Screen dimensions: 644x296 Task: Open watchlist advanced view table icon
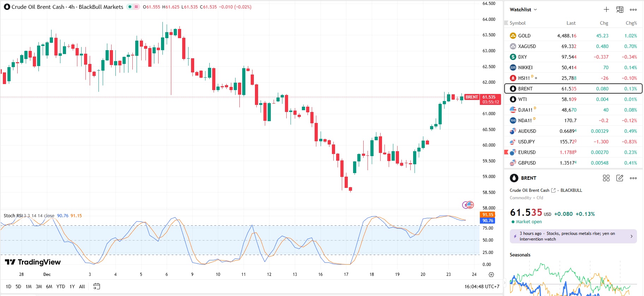click(620, 10)
